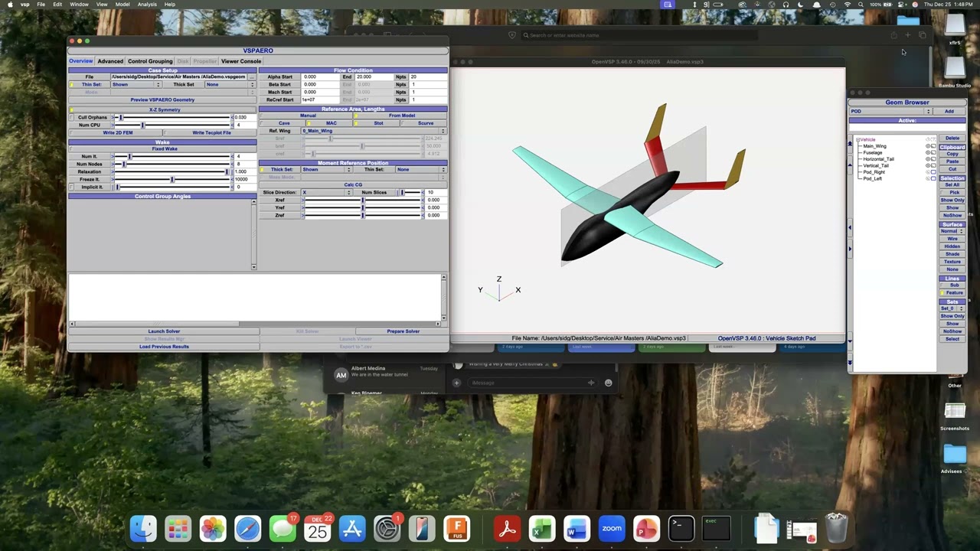Screen dimensions: 980x551
Task: Toggle Fuselage visibility eye in Geom Browser
Action: pyautogui.click(x=928, y=152)
